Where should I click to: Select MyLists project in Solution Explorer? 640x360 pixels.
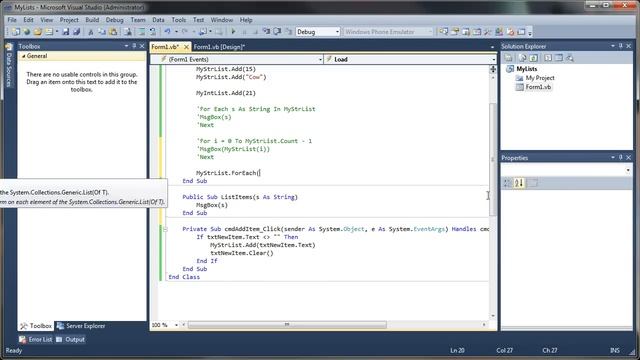point(527,69)
